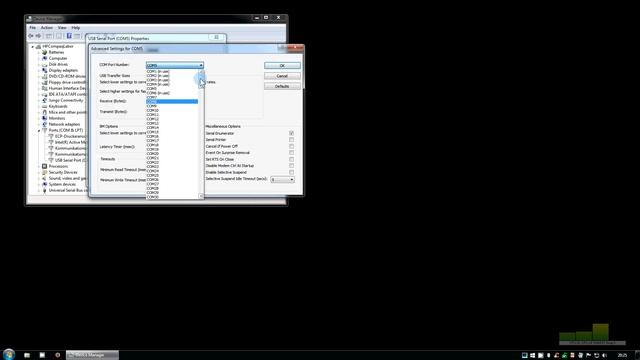The image size is (640, 360).
Task: Select the Security Devices icon
Action: [x=44, y=172]
